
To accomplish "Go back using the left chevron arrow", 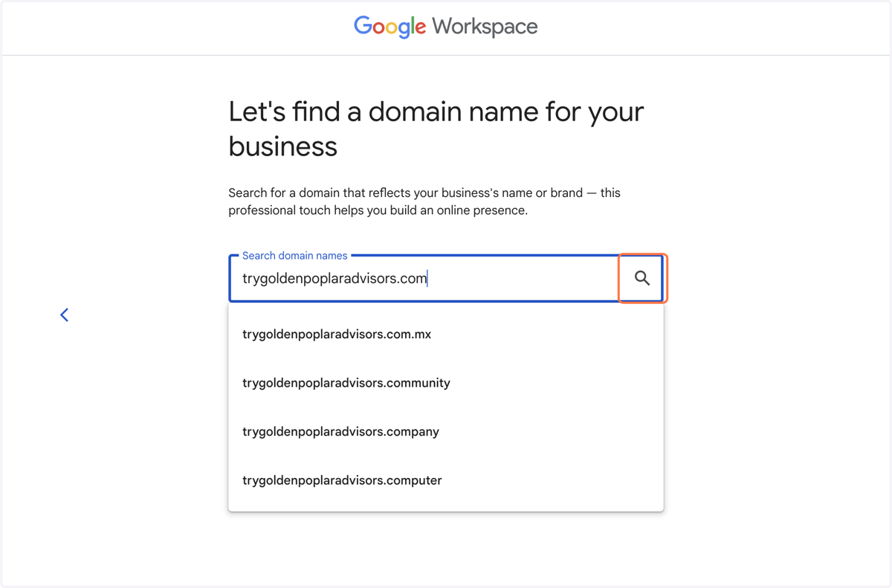I will click(x=65, y=315).
